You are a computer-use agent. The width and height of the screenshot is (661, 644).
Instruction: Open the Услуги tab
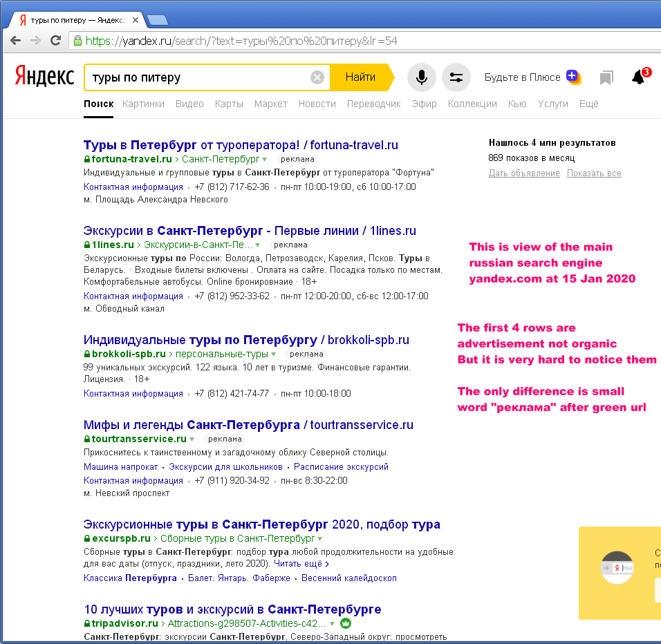[553, 104]
